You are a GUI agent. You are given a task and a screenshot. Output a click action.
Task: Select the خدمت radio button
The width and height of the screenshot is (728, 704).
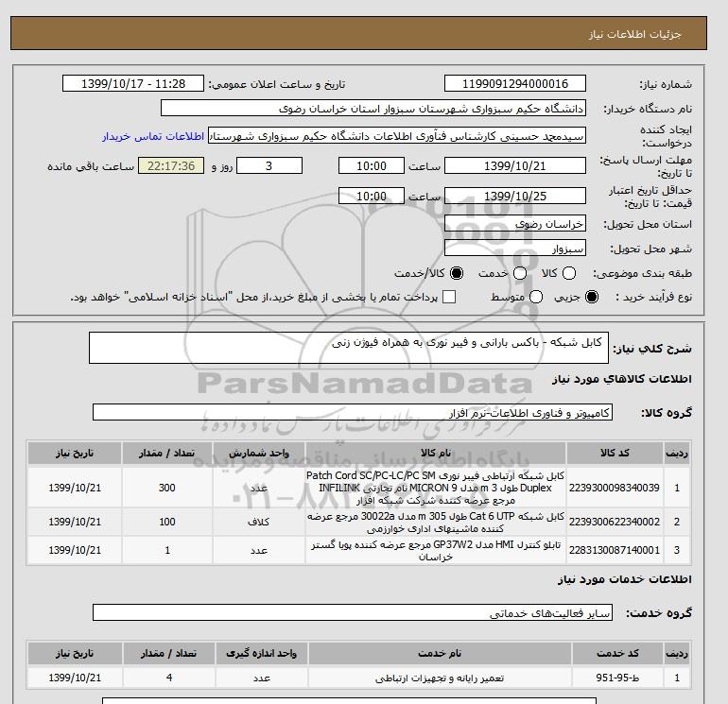pos(520,273)
